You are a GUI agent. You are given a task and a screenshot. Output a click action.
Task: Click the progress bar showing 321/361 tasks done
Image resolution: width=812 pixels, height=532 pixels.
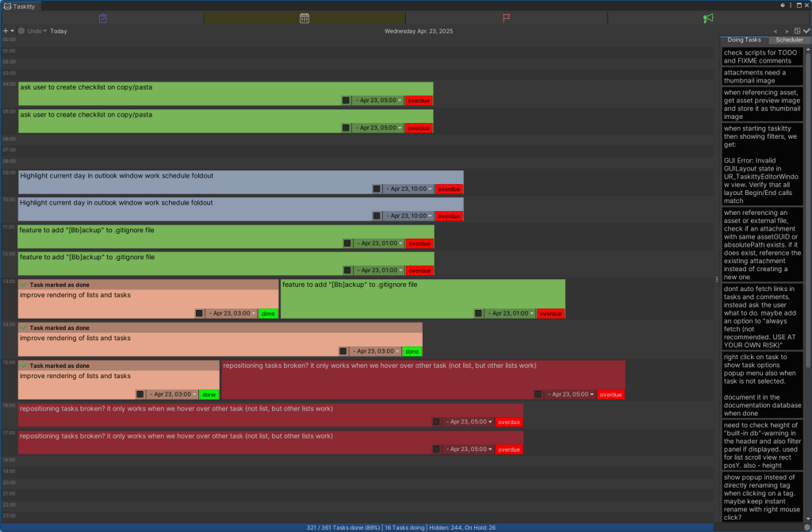[400, 526]
